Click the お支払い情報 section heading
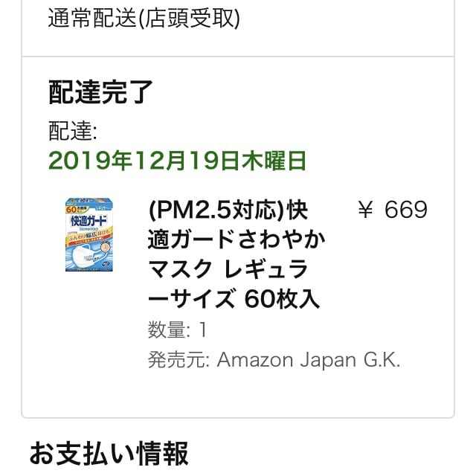The height and width of the screenshot is (476, 476). click(109, 454)
